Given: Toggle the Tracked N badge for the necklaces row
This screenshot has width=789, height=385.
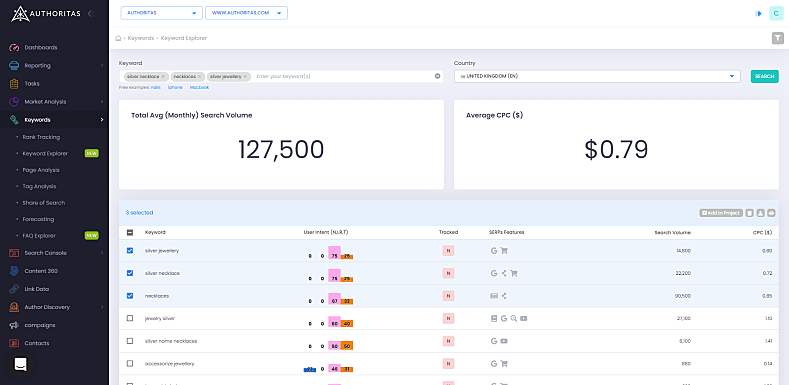Looking at the screenshot, I should click(448, 296).
